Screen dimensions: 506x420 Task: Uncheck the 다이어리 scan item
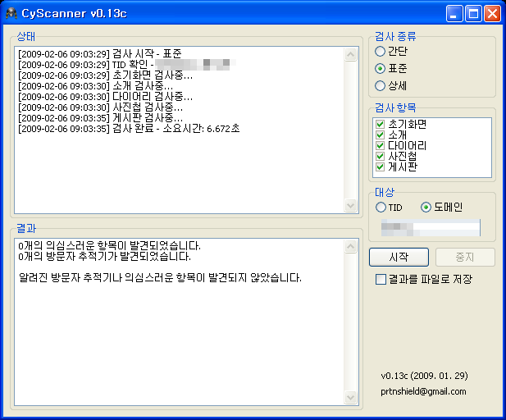coord(381,145)
